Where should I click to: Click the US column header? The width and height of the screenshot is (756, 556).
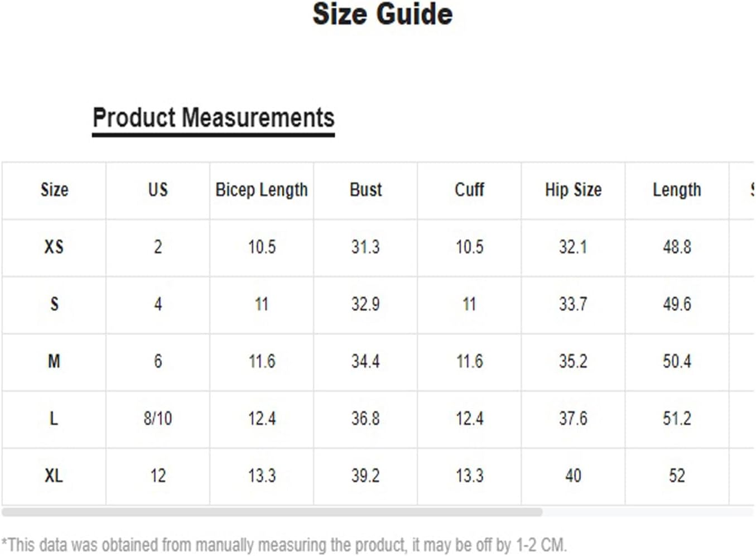pos(158,190)
